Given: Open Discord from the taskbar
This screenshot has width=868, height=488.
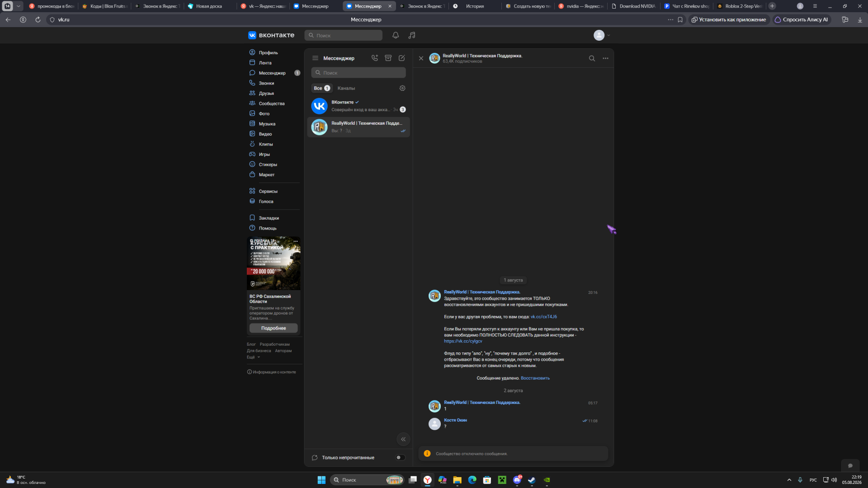Looking at the screenshot, I should coord(517,480).
